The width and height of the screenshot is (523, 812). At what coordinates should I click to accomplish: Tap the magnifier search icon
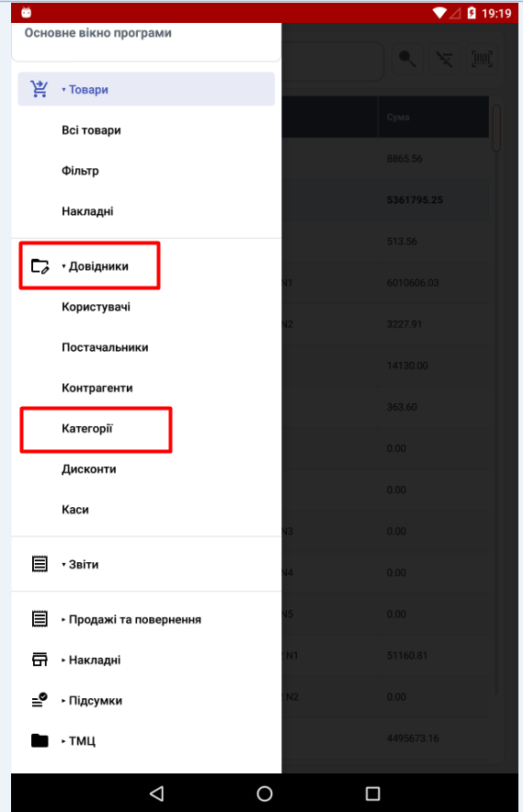pyautogui.click(x=407, y=59)
